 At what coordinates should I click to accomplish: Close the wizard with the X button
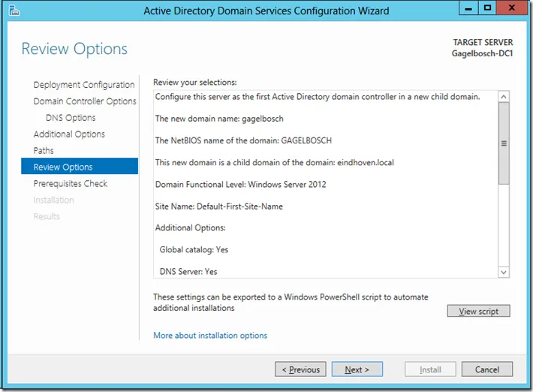[511, 8]
